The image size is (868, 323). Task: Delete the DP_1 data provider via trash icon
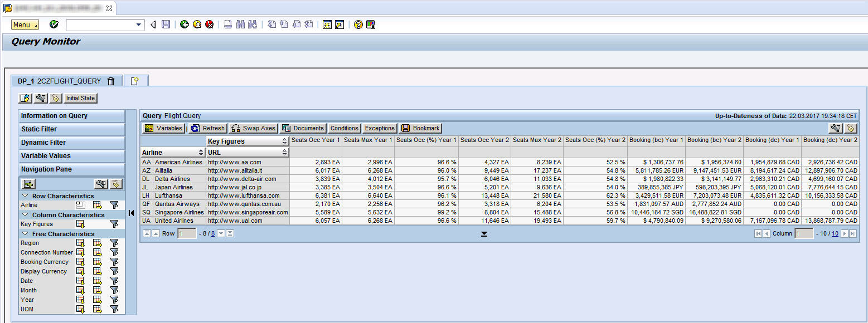tap(110, 80)
